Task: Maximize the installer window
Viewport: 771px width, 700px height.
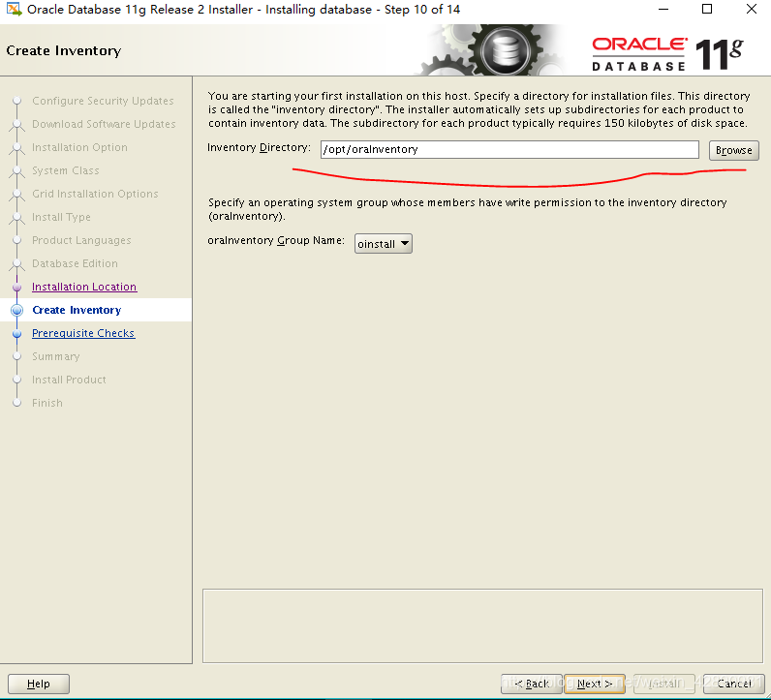Action: pyautogui.click(x=707, y=10)
